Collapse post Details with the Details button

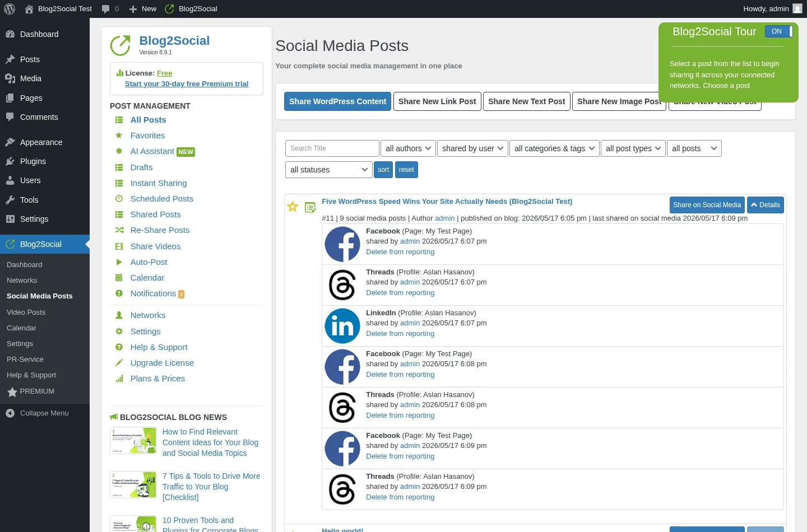766,205
